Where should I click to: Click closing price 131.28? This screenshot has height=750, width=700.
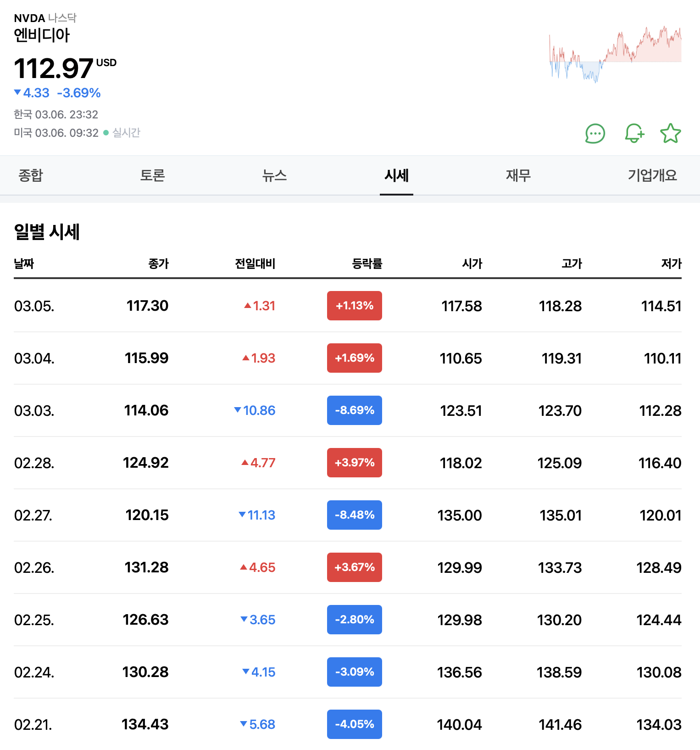tap(146, 567)
